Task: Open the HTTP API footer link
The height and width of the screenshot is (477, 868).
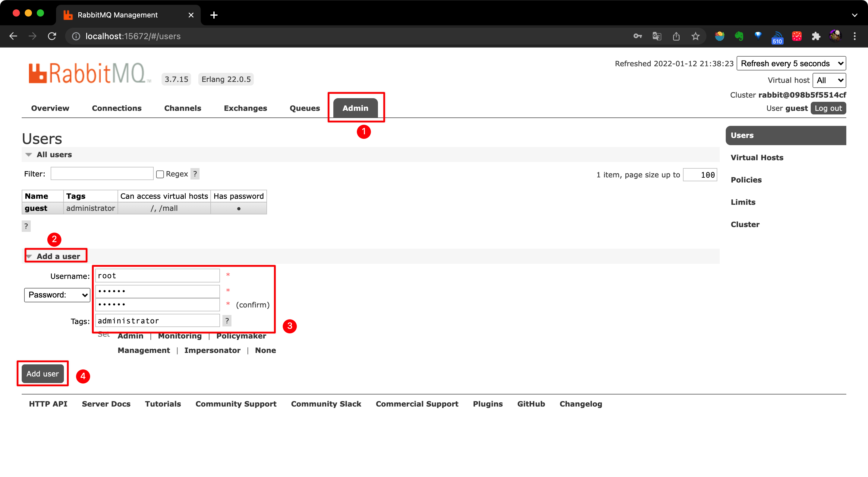Action: pos(48,404)
